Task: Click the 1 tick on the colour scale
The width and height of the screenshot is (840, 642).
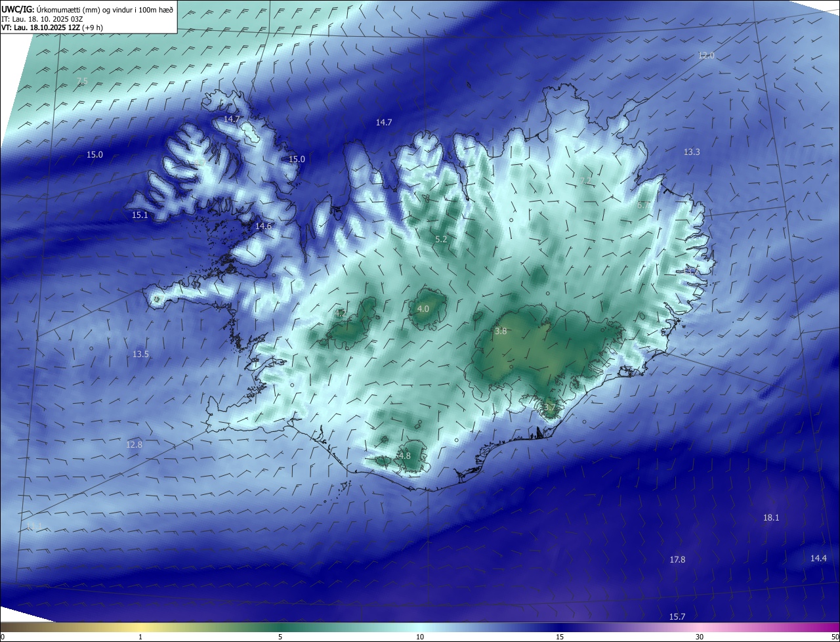Action: tap(140, 637)
